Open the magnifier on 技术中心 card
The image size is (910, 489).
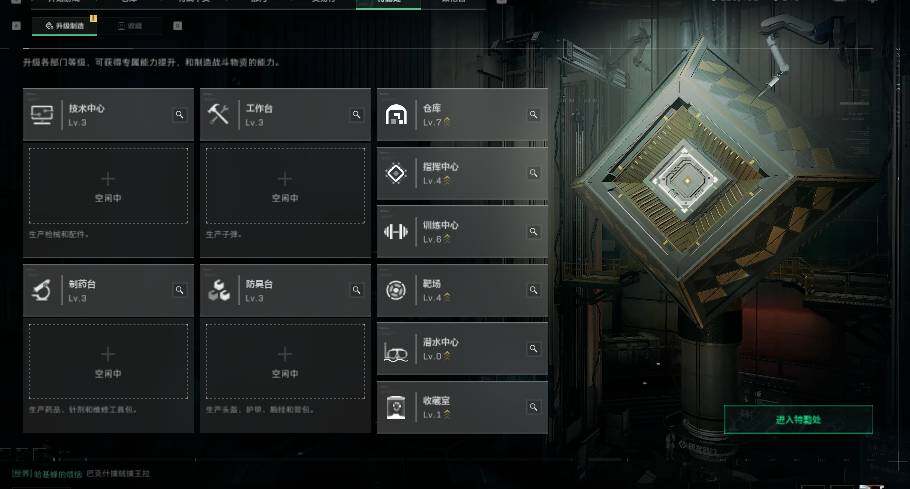(x=179, y=114)
